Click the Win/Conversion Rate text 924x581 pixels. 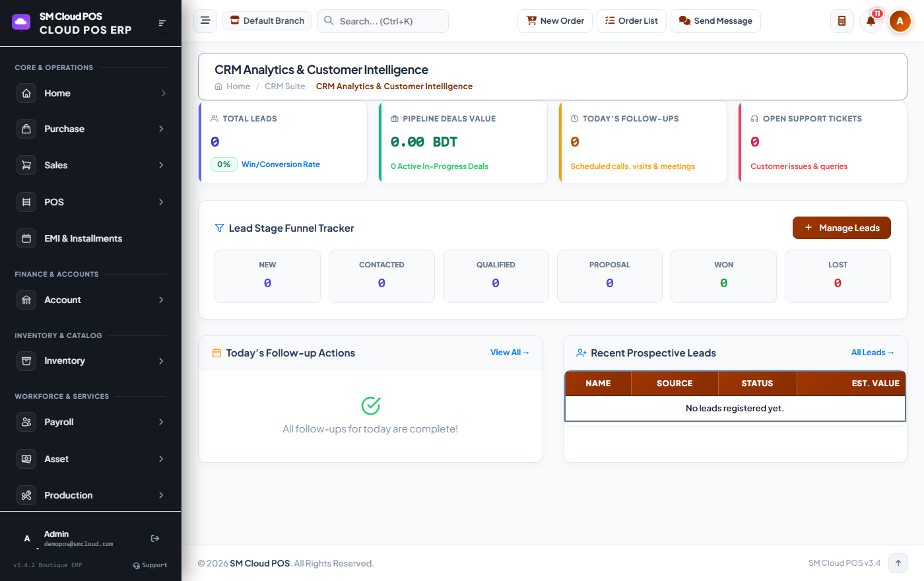280,164
